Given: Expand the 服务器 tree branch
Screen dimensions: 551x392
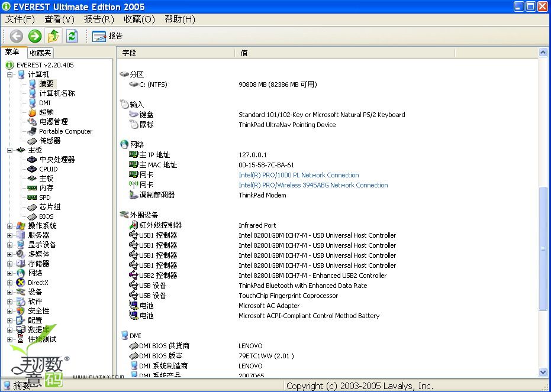Looking at the screenshot, I should [10, 235].
